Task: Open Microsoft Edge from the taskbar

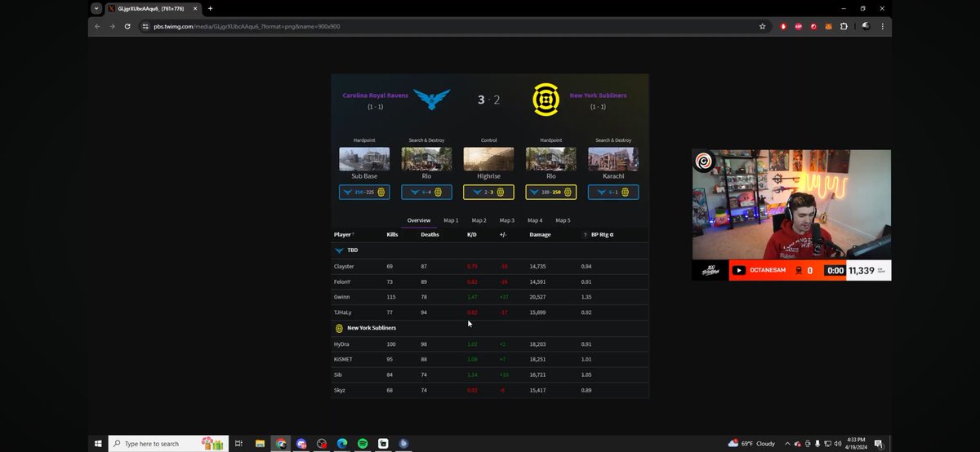Action: 342,443
